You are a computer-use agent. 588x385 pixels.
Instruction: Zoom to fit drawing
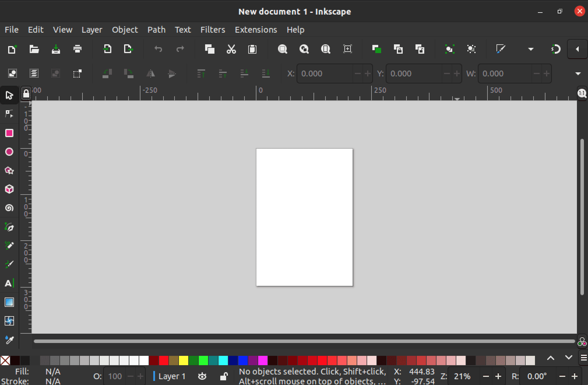coord(304,49)
